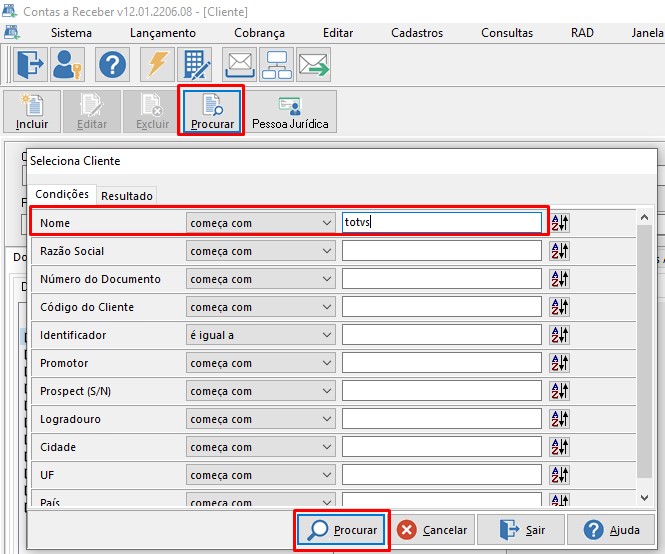The image size is (665, 554).
Task: Click the Excluir toolbar button
Action: (152, 112)
